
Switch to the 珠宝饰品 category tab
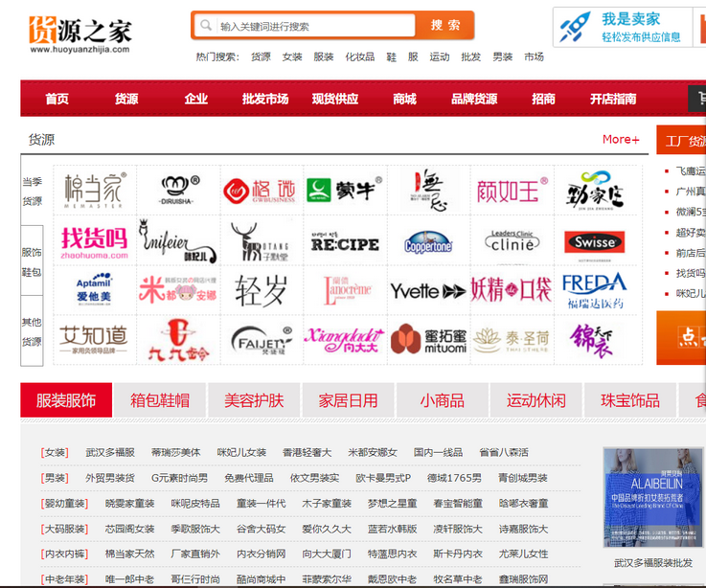(630, 400)
